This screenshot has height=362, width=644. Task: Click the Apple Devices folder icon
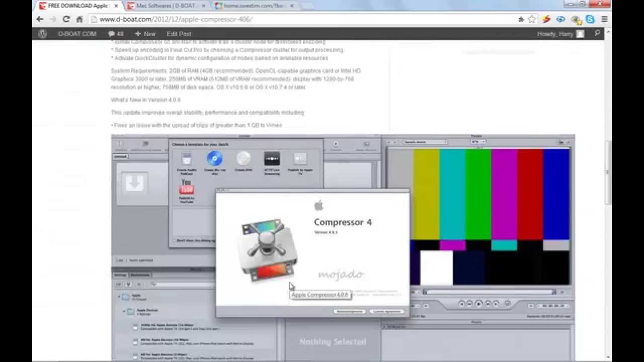pyautogui.click(x=131, y=312)
